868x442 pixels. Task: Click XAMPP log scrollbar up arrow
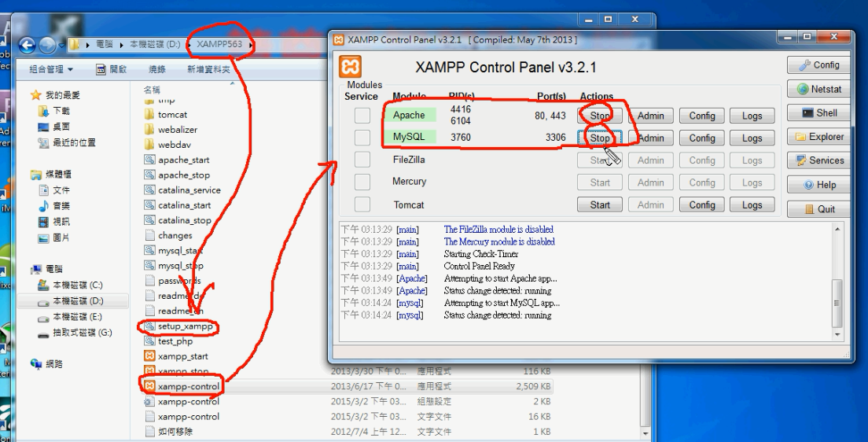[x=837, y=229]
